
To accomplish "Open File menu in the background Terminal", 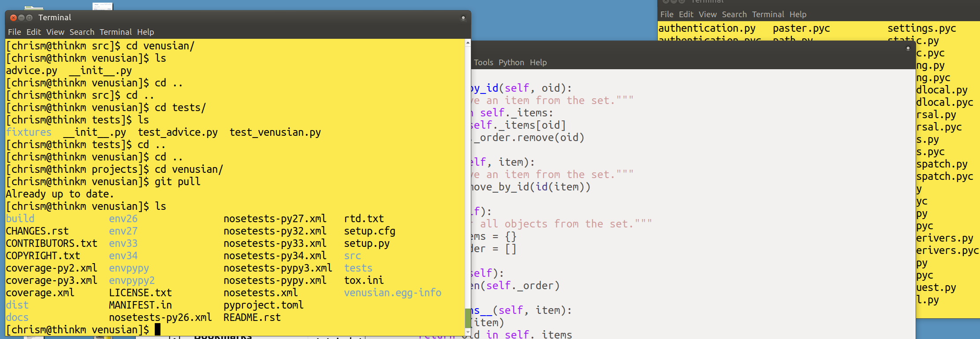I will [667, 15].
